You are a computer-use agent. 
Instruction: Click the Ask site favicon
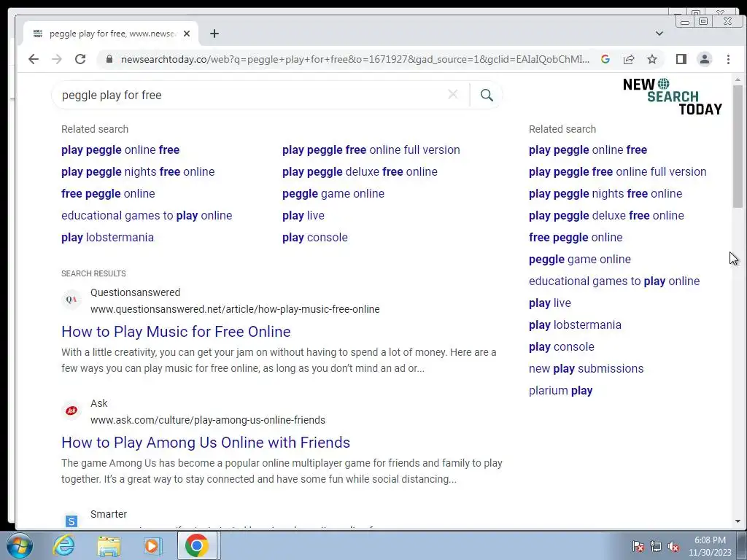pyautogui.click(x=71, y=411)
